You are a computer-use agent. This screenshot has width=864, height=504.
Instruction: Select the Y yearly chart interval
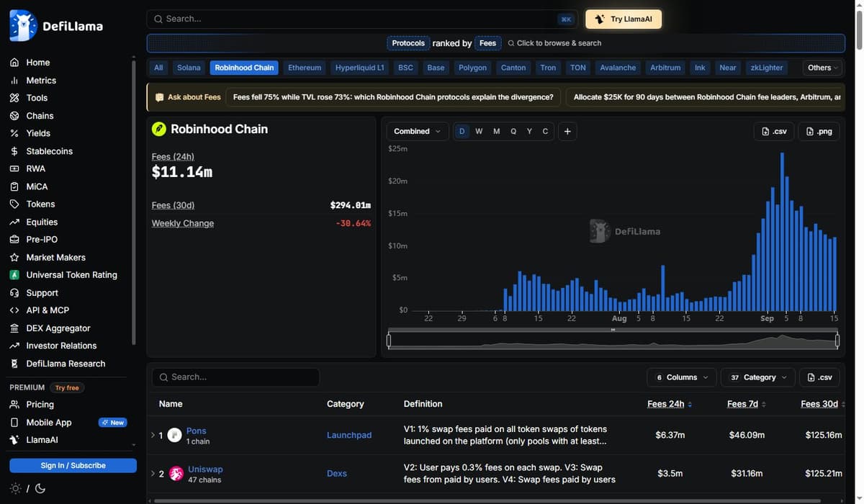(529, 131)
